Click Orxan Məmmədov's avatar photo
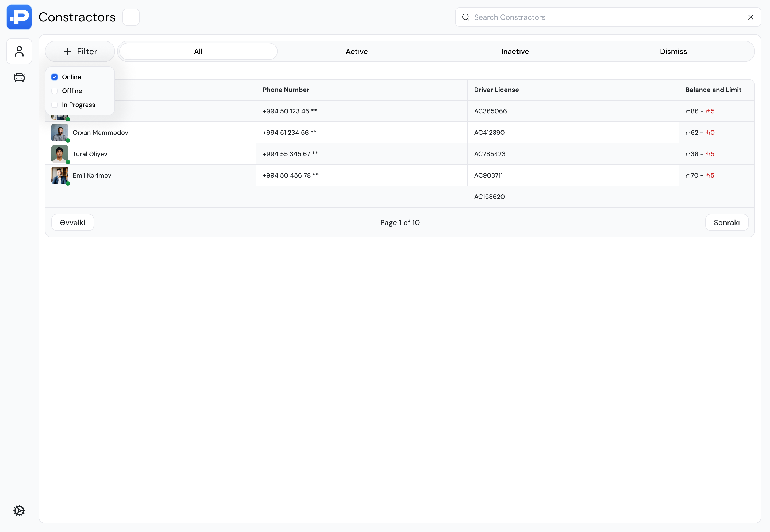This screenshot has width=770, height=532. pos(60,132)
